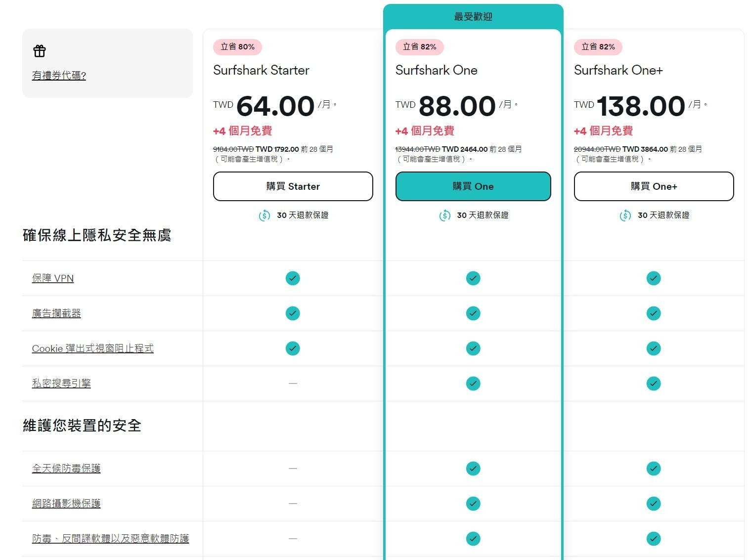Click 網路攝影機保護 checkmark in One column
The height and width of the screenshot is (560, 748).
[473, 504]
